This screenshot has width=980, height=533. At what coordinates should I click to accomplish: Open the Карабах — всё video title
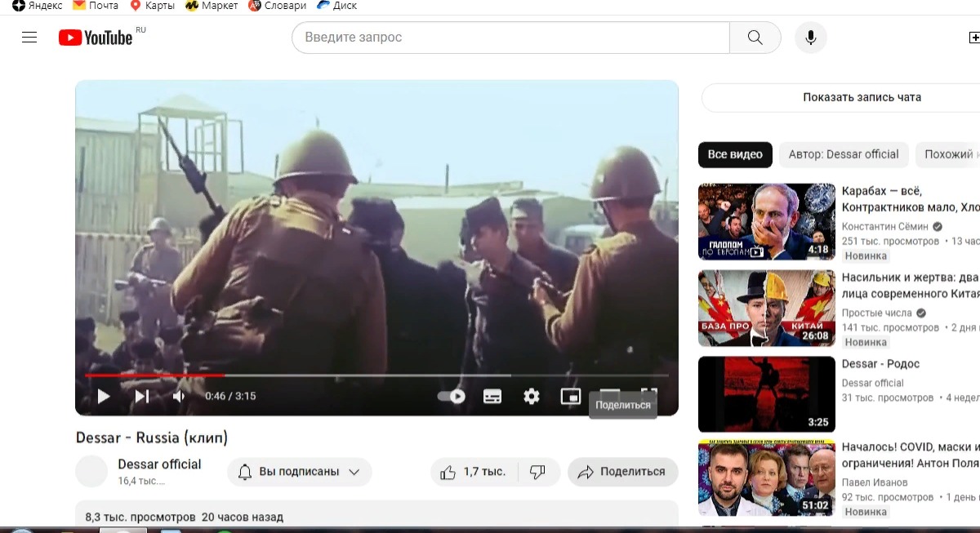tap(911, 199)
